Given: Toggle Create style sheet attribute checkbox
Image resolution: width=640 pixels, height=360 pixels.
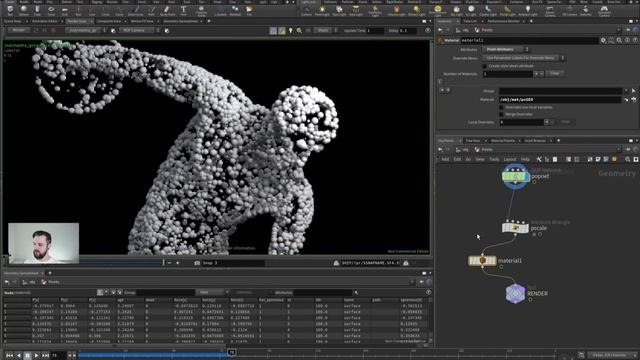Looking at the screenshot, I should pyautogui.click(x=484, y=66).
